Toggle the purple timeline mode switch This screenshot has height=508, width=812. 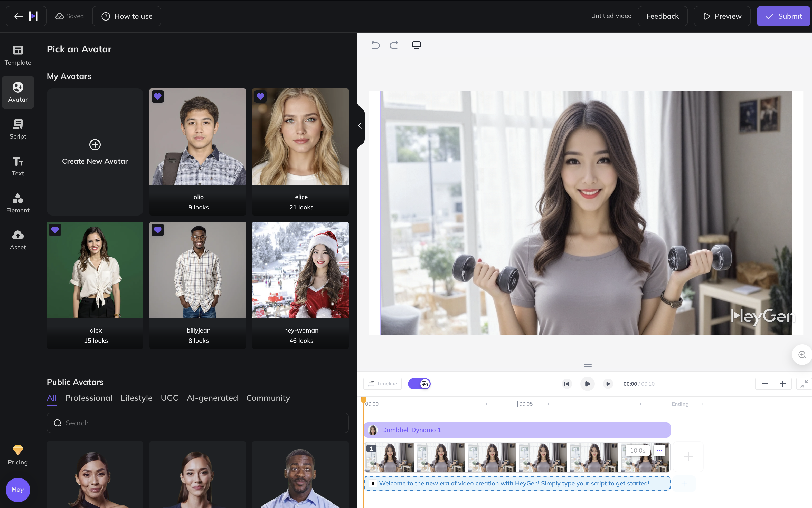419,384
